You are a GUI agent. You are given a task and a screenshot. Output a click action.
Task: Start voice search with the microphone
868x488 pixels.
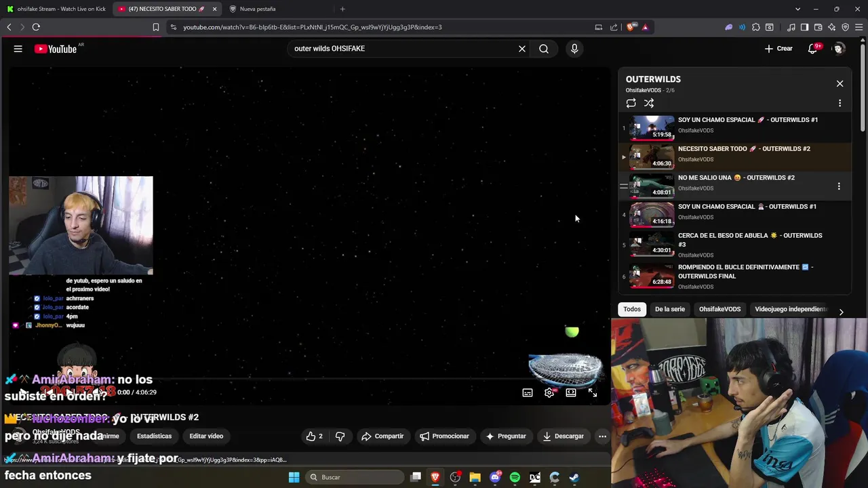(574, 49)
